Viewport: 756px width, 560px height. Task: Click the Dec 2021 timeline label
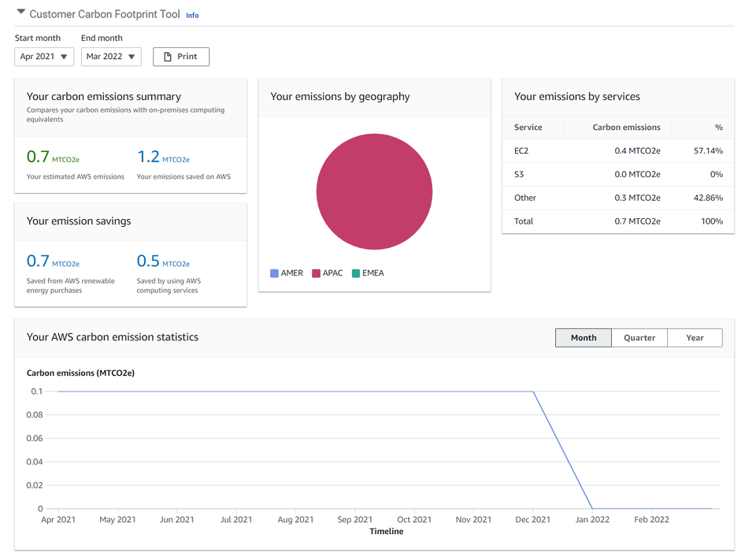pyautogui.click(x=533, y=520)
